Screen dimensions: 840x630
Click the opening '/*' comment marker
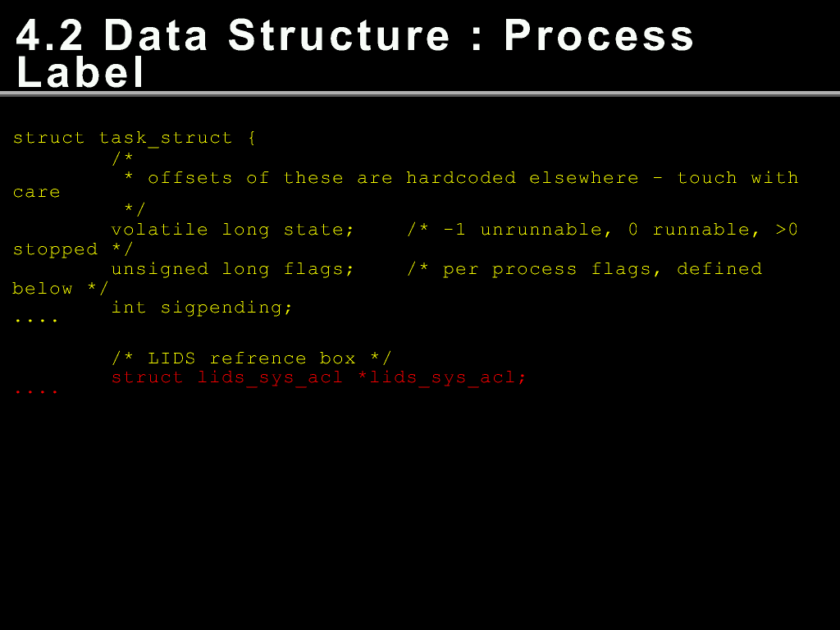[123, 158]
